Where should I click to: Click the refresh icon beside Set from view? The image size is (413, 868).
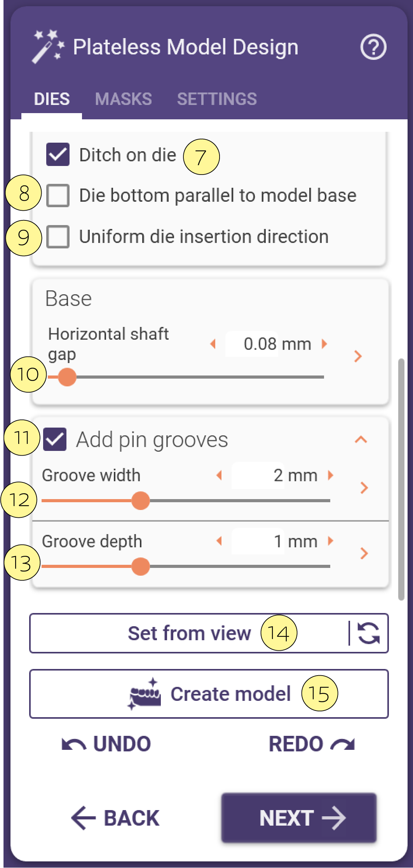pos(368,633)
